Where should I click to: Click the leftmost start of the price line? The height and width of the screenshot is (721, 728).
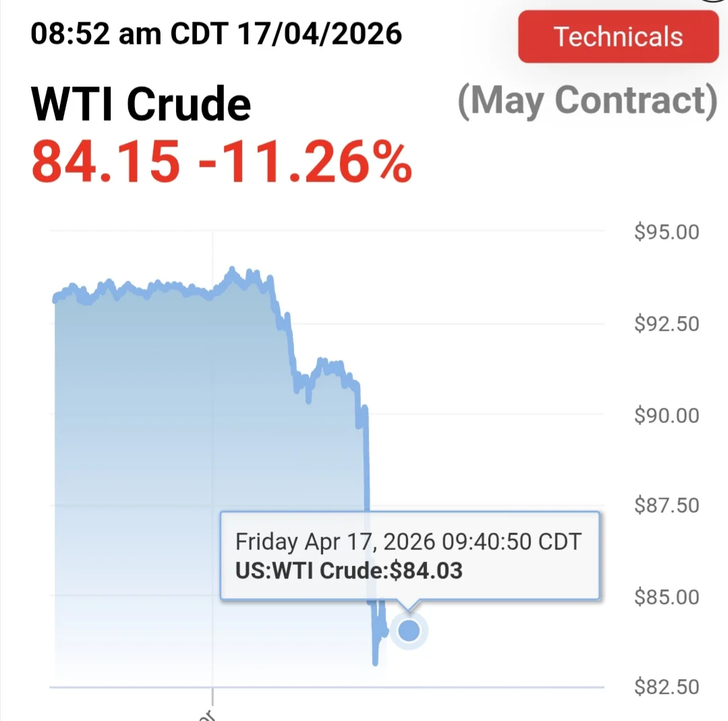click(x=55, y=300)
